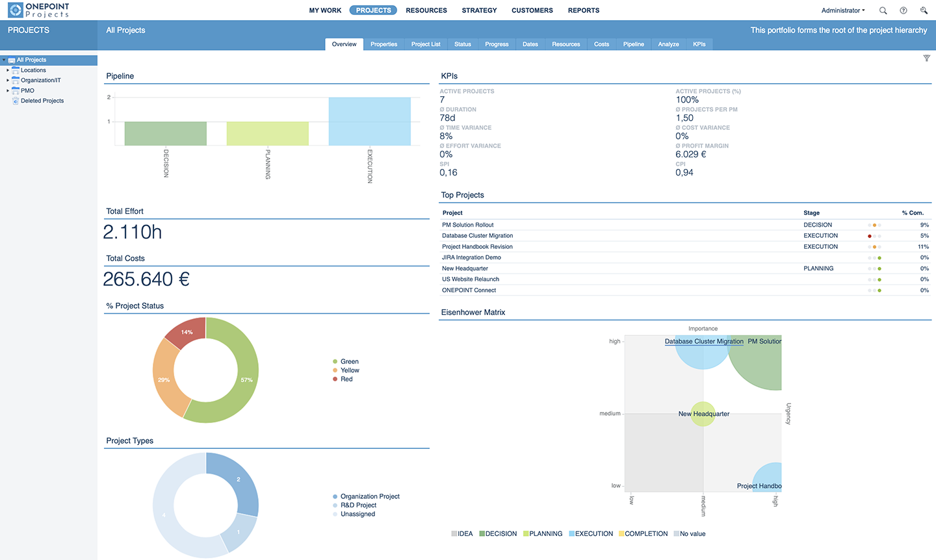Open global search with the magnifier icon
This screenshot has width=936, height=560.
click(883, 10)
